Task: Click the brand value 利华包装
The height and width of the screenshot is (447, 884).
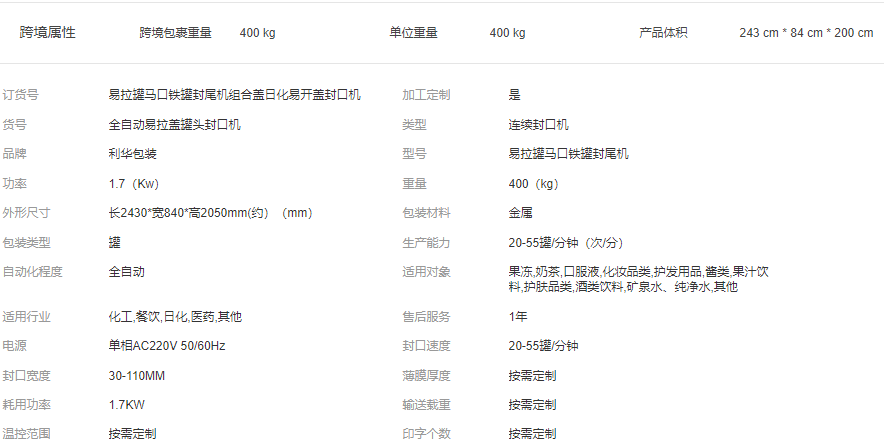Action: click(132, 154)
